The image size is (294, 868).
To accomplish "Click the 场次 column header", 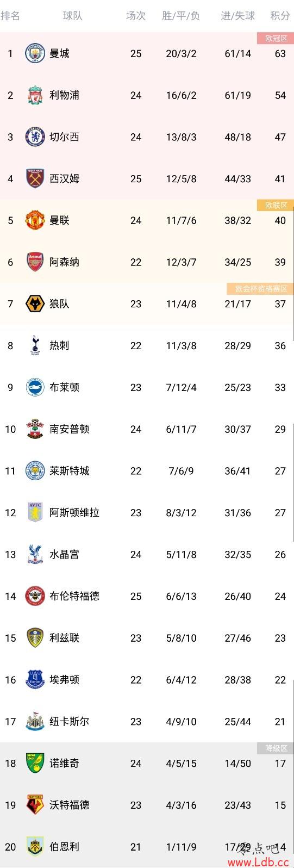I will (x=136, y=16).
